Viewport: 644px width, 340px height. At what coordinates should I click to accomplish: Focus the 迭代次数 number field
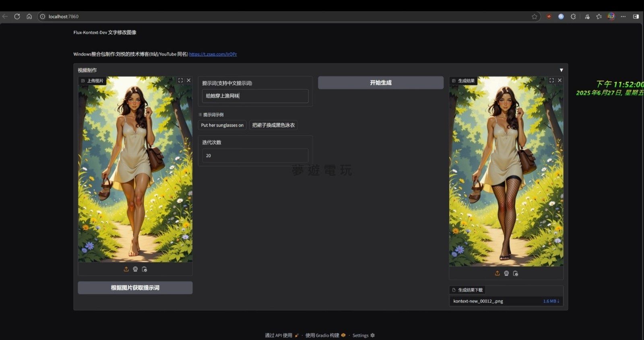pyautogui.click(x=255, y=155)
